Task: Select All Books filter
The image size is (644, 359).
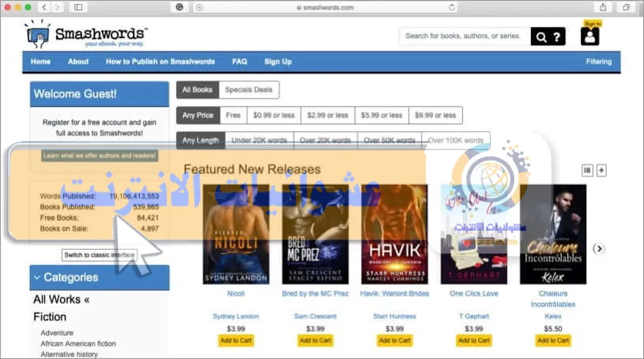Action: coord(198,89)
